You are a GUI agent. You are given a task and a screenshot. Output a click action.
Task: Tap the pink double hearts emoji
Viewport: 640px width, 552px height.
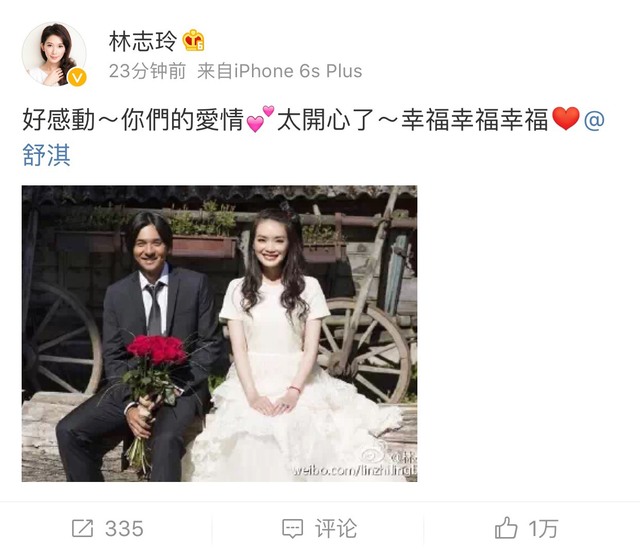pos(261,119)
